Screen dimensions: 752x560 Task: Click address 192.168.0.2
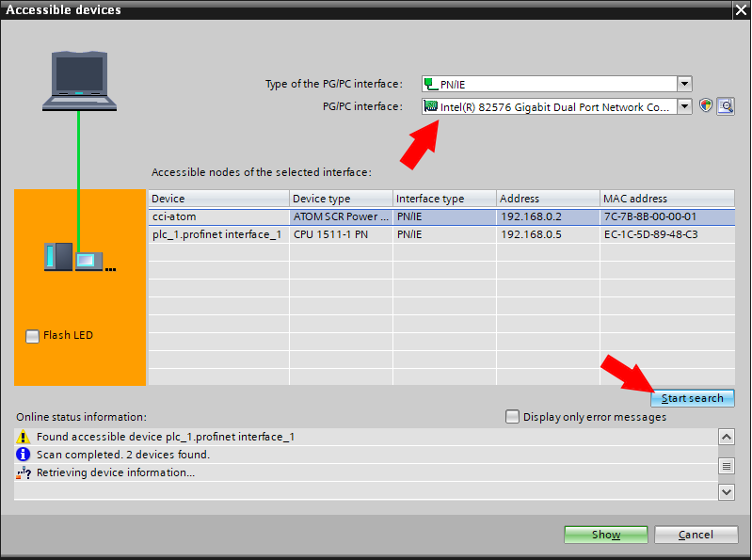click(x=531, y=216)
